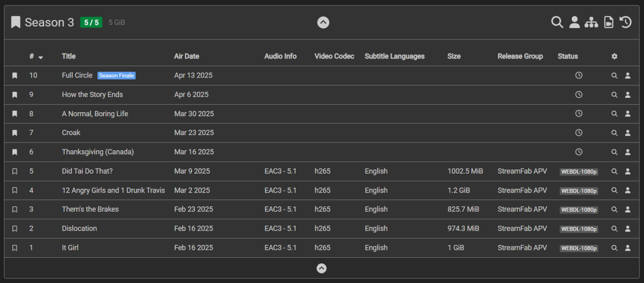
Task: Search for episode 7 Croak
Action: pyautogui.click(x=614, y=133)
